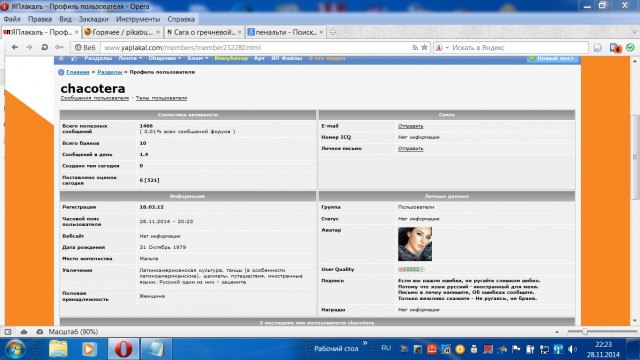
Task: Focus the Yandex search field
Action: click(518, 48)
